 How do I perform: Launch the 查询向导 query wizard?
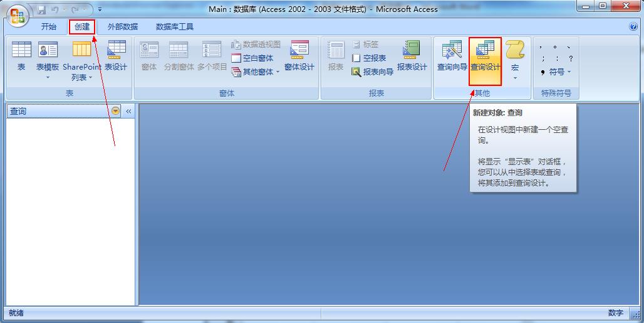(452, 56)
